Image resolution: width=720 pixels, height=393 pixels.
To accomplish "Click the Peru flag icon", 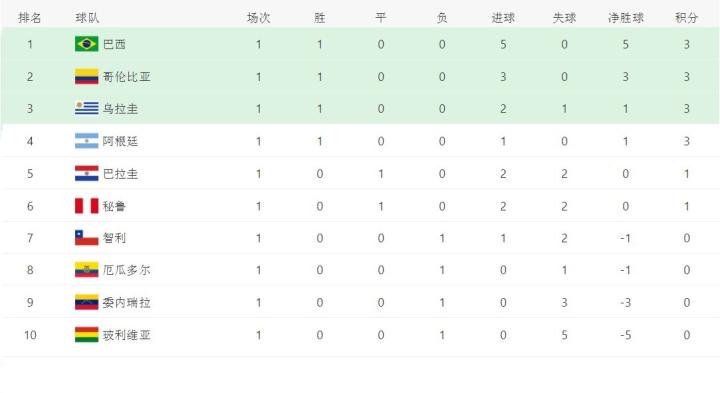I will click(86, 206).
